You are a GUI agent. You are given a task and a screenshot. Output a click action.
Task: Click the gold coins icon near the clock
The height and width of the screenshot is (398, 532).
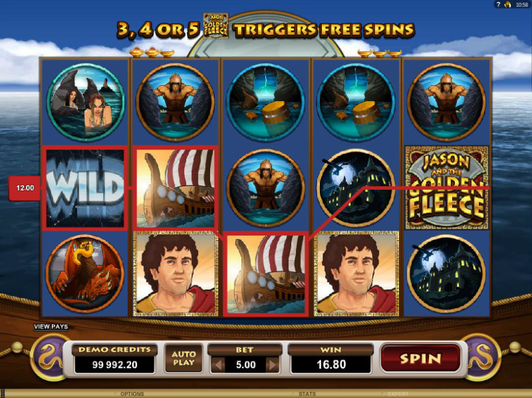coord(508,4)
